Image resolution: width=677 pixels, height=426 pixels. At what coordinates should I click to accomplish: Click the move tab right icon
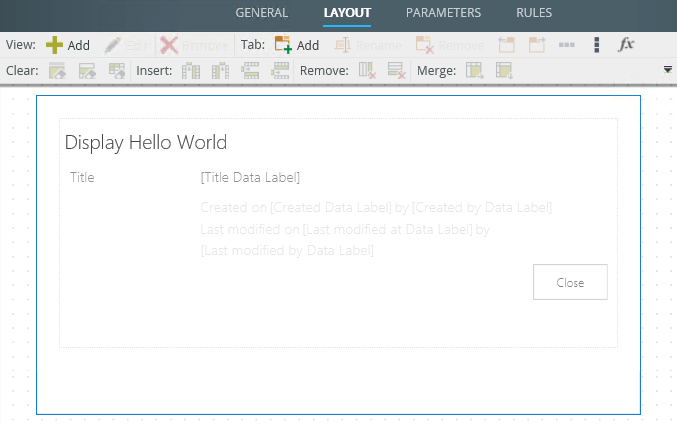tap(537, 44)
